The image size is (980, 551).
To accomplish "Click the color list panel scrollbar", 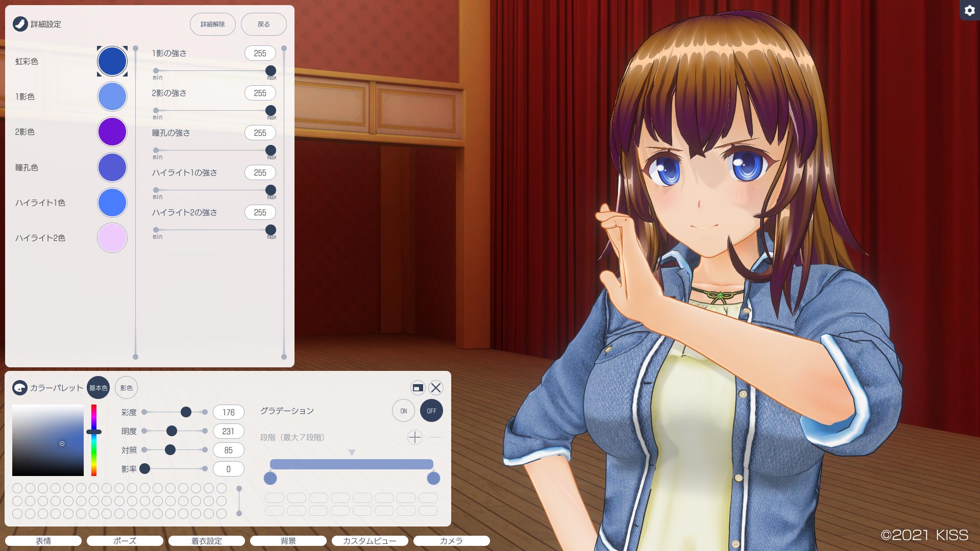I will [x=135, y=203].
